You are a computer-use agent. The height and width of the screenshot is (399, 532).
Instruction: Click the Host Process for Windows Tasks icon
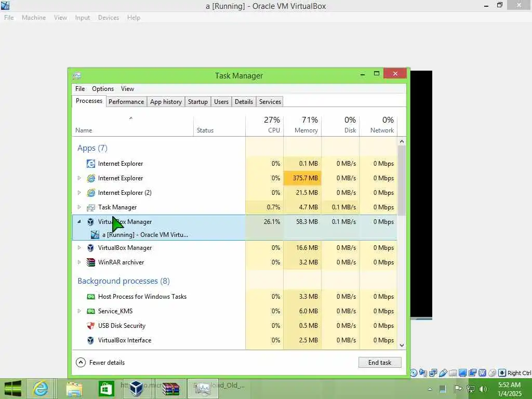pos(91,297)
